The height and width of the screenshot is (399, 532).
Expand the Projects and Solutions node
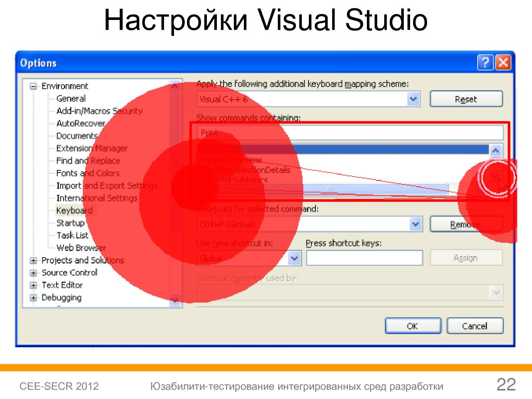pyautogui.click(x=33, y=261)
